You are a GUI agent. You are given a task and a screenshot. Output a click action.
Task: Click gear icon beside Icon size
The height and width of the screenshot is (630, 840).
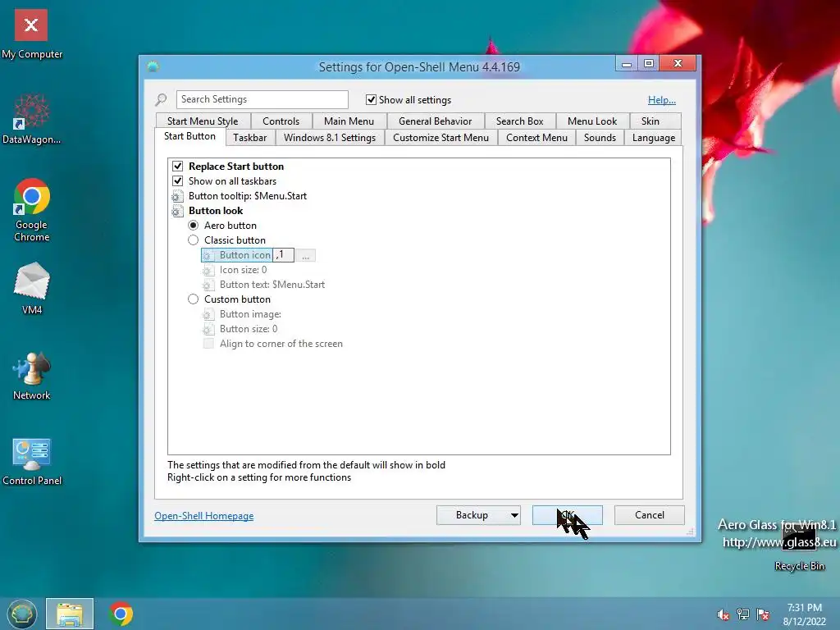coord(208,270)
